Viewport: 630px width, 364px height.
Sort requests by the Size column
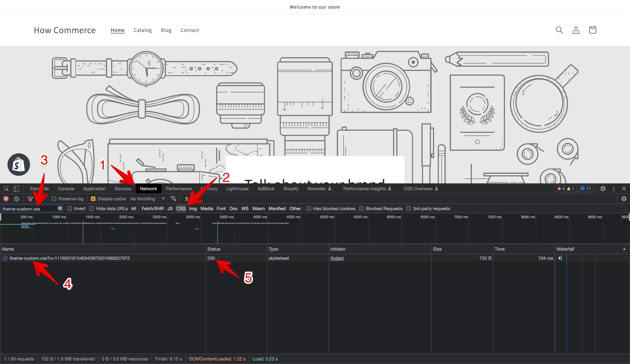(462, 249)
